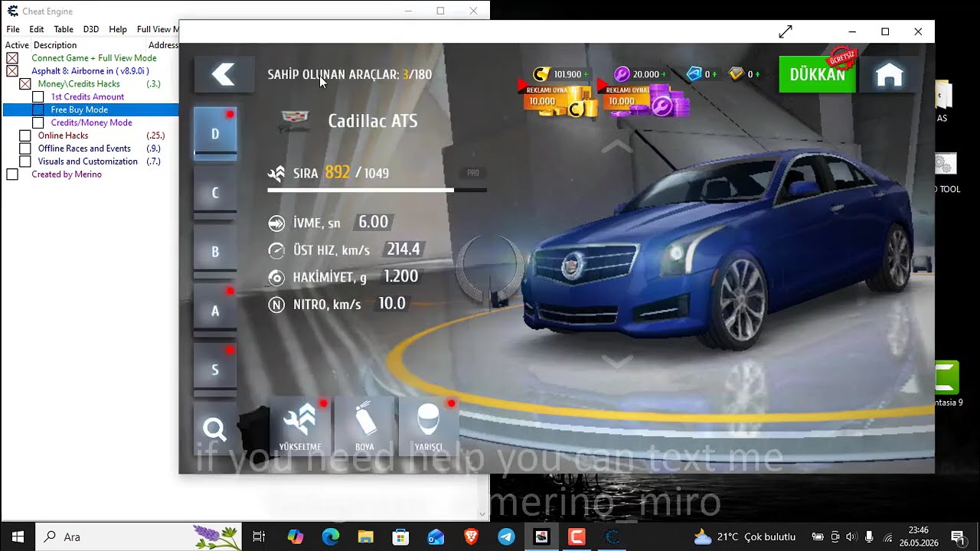Select the Online Hacks tree entry text
The height and width of the screenshot is (551, 980).
pos(63,135)
